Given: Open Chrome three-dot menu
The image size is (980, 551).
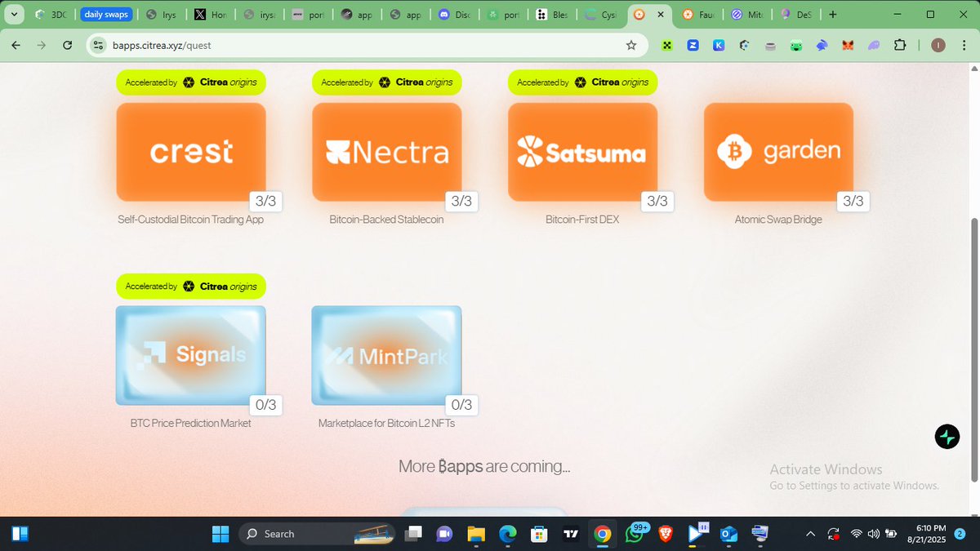Looking at the screenshot, I should [964, 45].
